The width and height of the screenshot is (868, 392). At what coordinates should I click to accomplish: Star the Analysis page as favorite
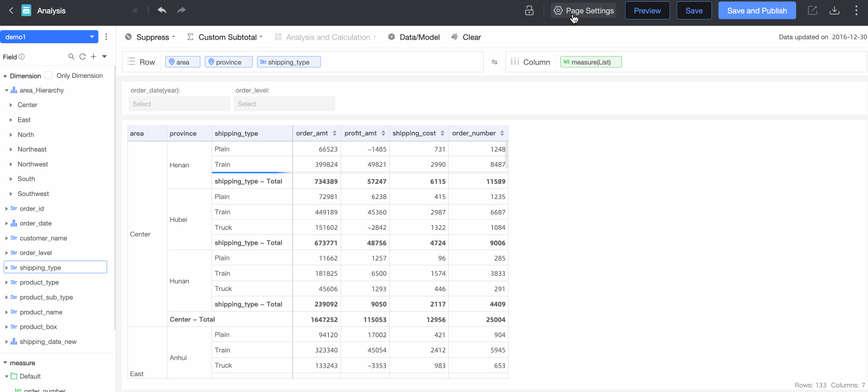(135, 10)
